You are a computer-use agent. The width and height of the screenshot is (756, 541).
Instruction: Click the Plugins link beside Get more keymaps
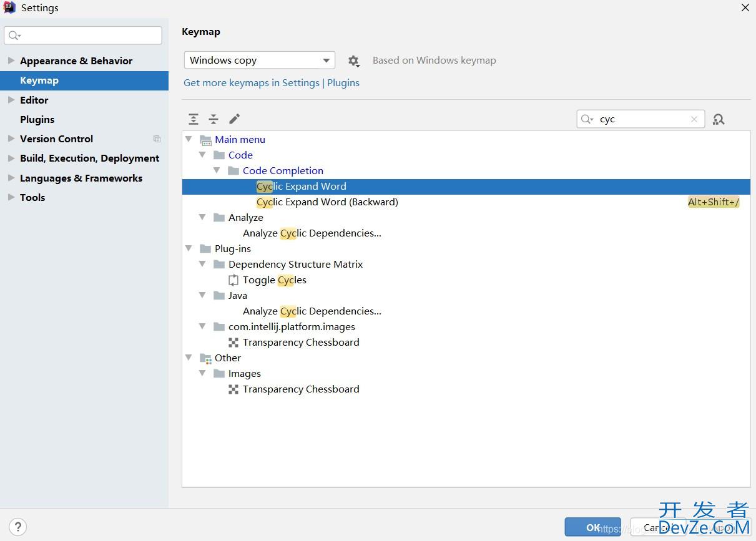(343, 82)
